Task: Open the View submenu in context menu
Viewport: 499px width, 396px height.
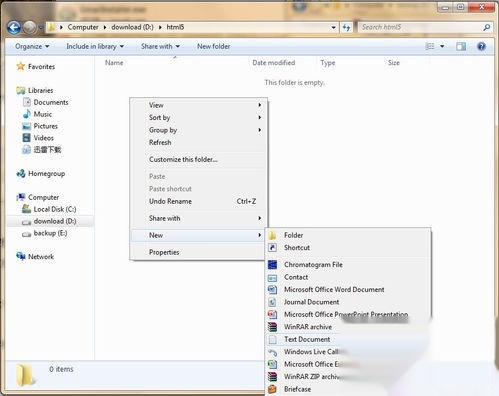Action: pyautogui.click(x=198, y=105)
